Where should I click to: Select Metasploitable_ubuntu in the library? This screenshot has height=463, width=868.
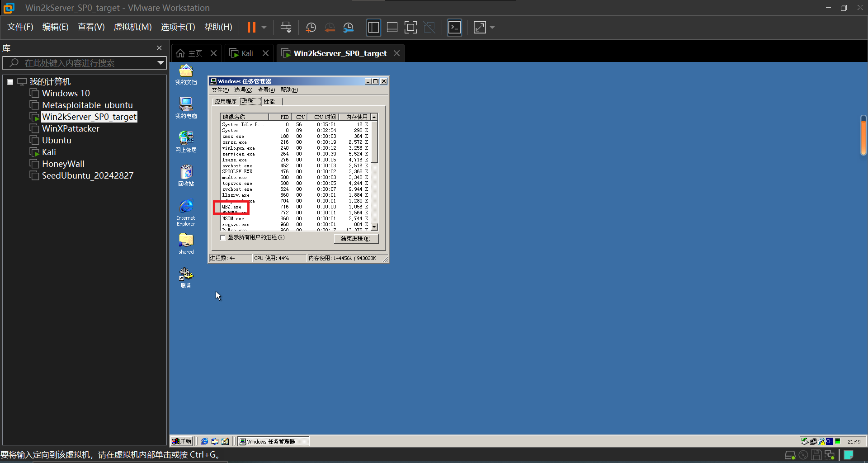[87, 105]
